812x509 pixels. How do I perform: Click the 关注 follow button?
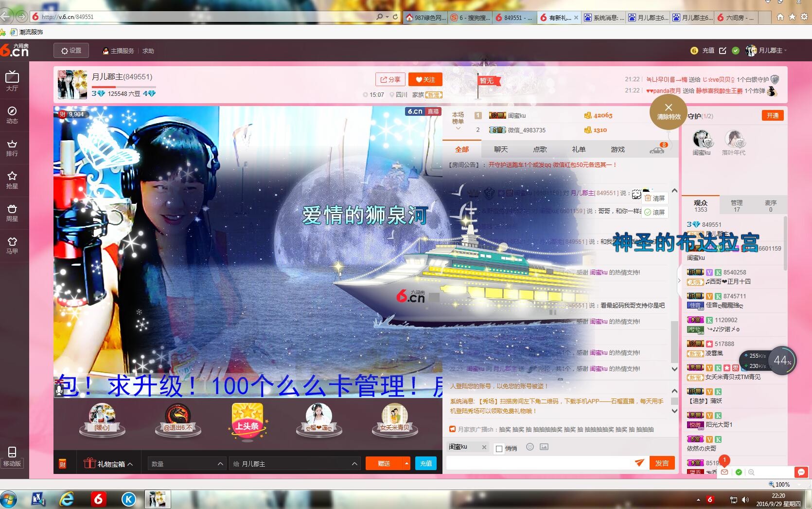425,80
